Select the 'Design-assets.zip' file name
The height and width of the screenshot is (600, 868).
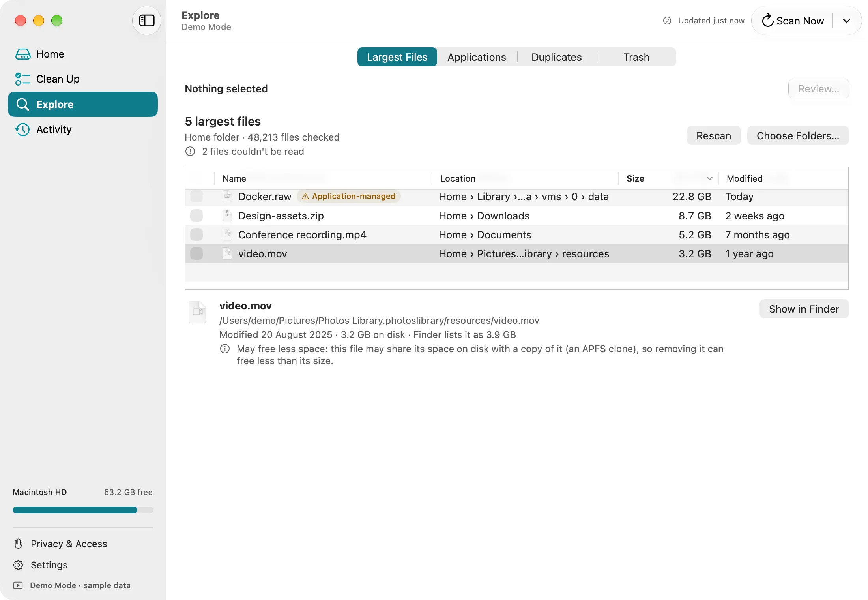(281, 216)
